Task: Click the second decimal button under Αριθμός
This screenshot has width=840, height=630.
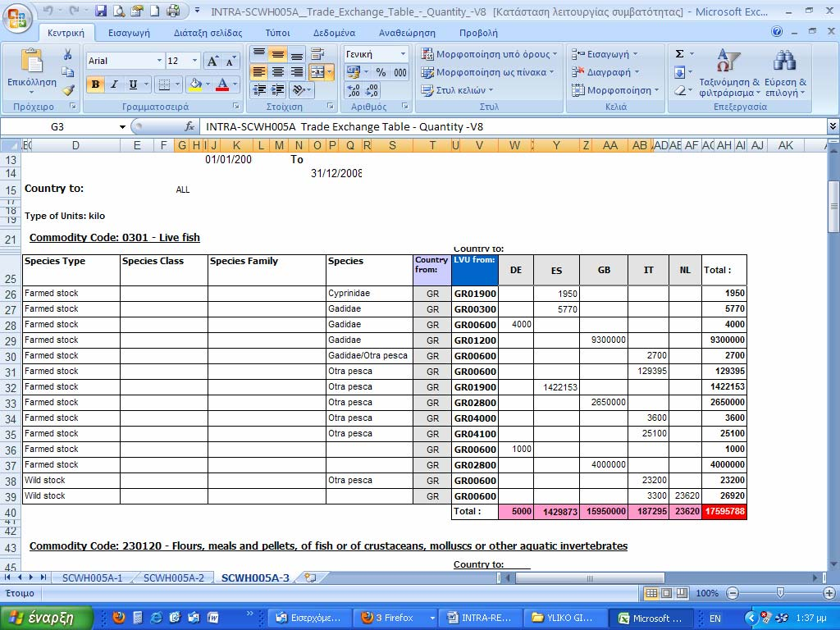Action: pos(372,89)
